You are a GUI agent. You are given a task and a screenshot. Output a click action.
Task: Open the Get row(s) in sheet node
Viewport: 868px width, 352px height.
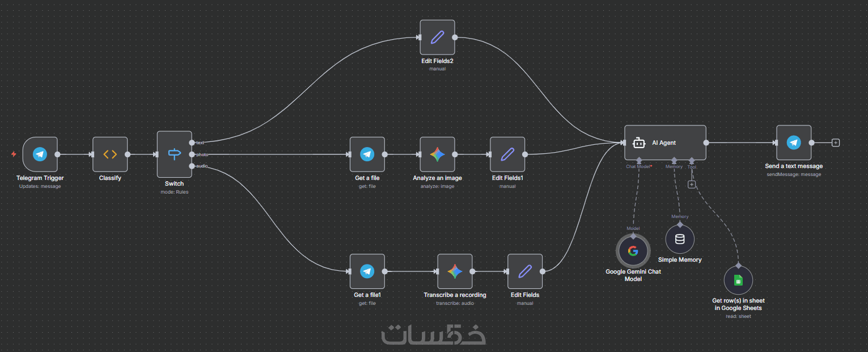click(x=738, y=280)
